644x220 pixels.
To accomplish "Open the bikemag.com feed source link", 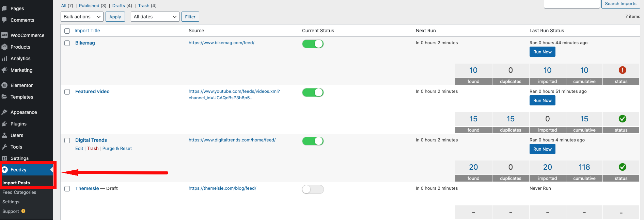I will 221,43.
